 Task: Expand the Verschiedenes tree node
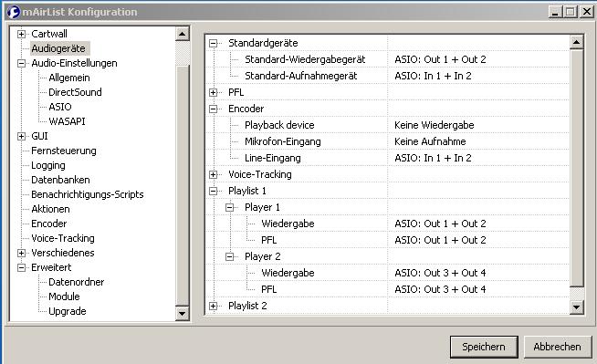pyautogui.click(x=21, y=253)
